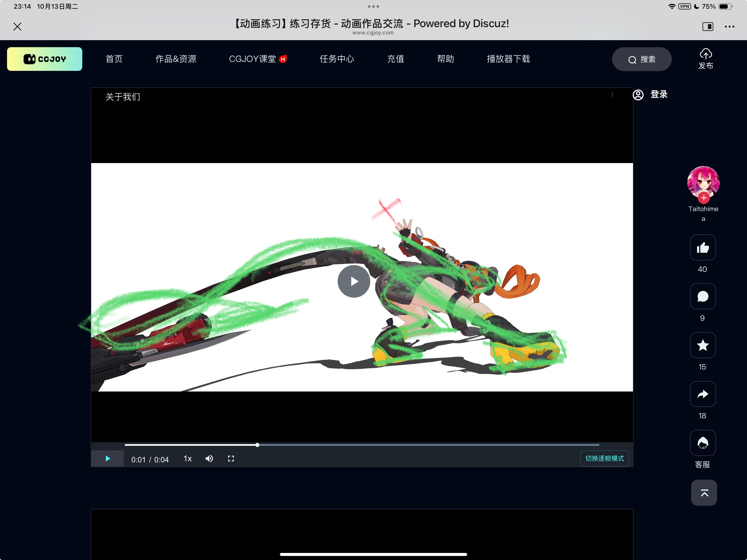Viewport: 747px width, 560px height.
Task: Open the 关于我们 link
Action: [x=123, y=97]
